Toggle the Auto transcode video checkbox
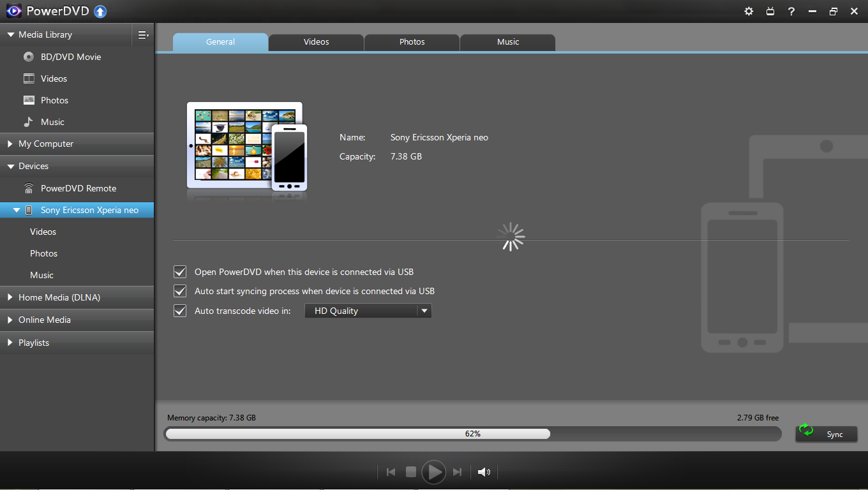The width and height of the screenshot is (868, 490). click(x=180, y=311)
